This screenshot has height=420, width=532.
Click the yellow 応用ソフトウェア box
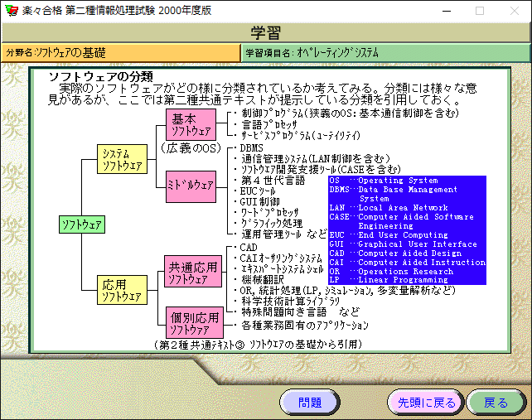[122, 290]
